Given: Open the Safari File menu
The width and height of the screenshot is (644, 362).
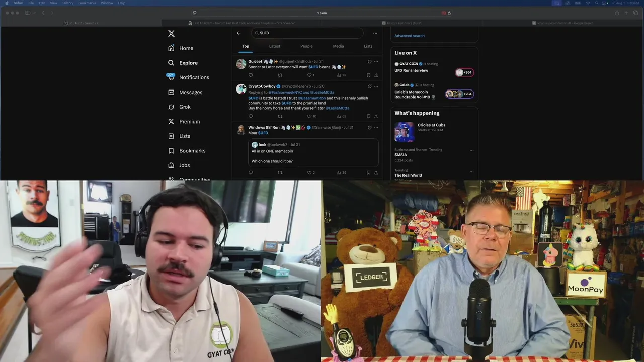Looking at the screenshot, I should [x=31, y=3].
